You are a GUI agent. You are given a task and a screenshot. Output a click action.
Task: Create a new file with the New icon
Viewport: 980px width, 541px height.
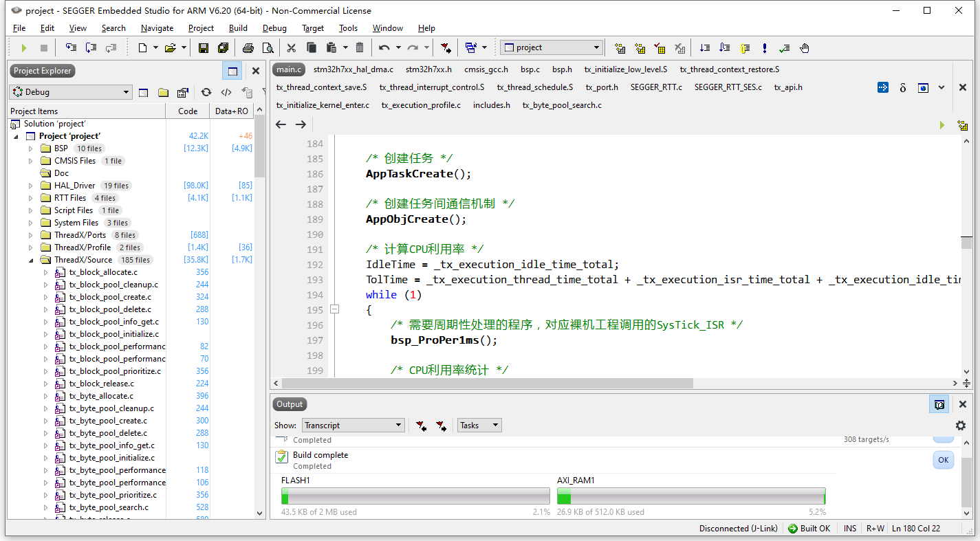coord(142,47)
